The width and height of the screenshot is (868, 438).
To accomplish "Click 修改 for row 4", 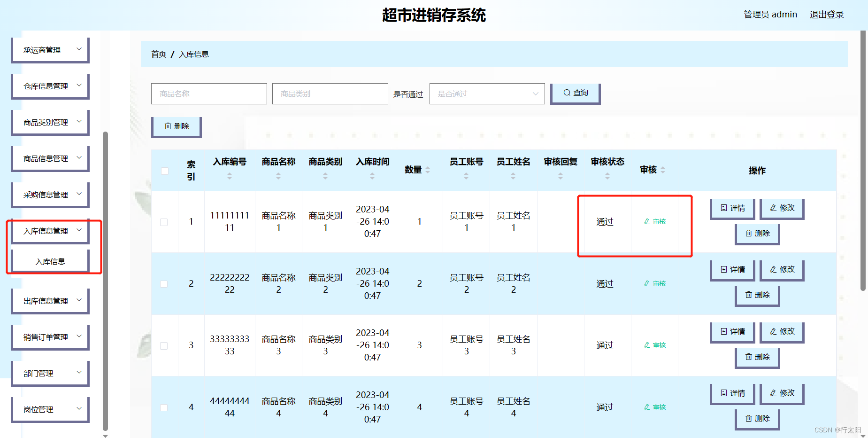I will pos(782,394).
